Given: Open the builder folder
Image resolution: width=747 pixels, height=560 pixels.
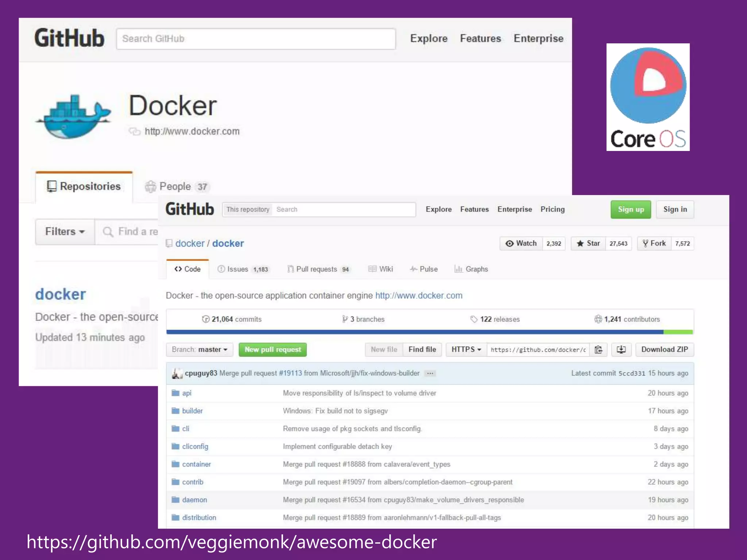Looking at the screenshot, I should pos(192,411).
